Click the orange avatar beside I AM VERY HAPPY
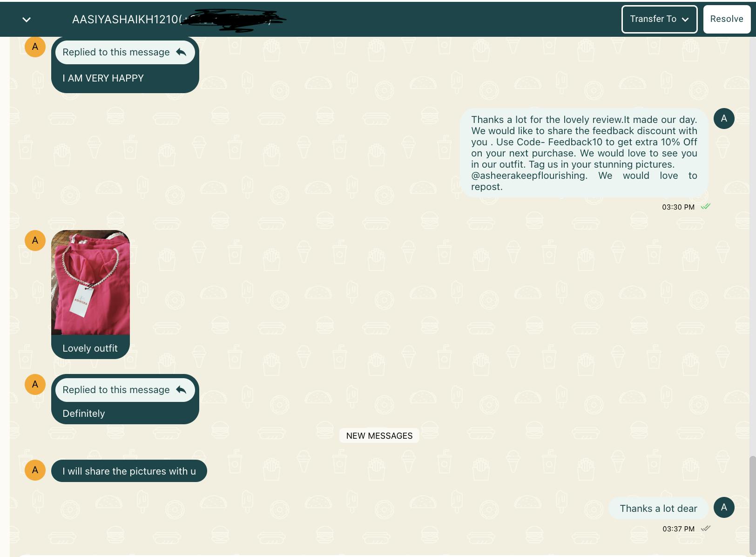This screenshot has height=557, width=756. pos(35,47)
